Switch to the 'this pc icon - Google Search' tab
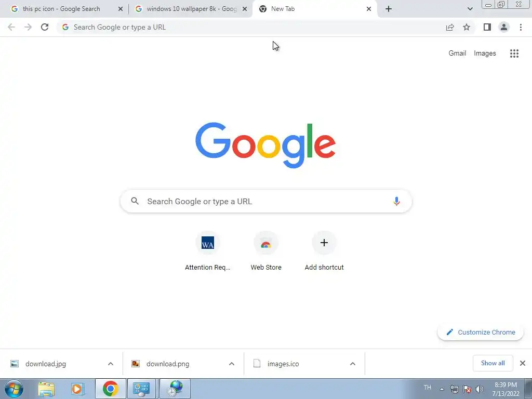Image resolution: width=532 pixels, height=399 pixels. pyautogui.click(x=61, y=9)
